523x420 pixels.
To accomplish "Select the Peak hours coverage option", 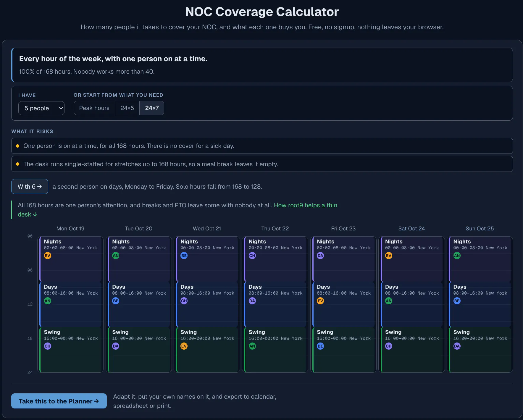I will click(x=94, y=108).
